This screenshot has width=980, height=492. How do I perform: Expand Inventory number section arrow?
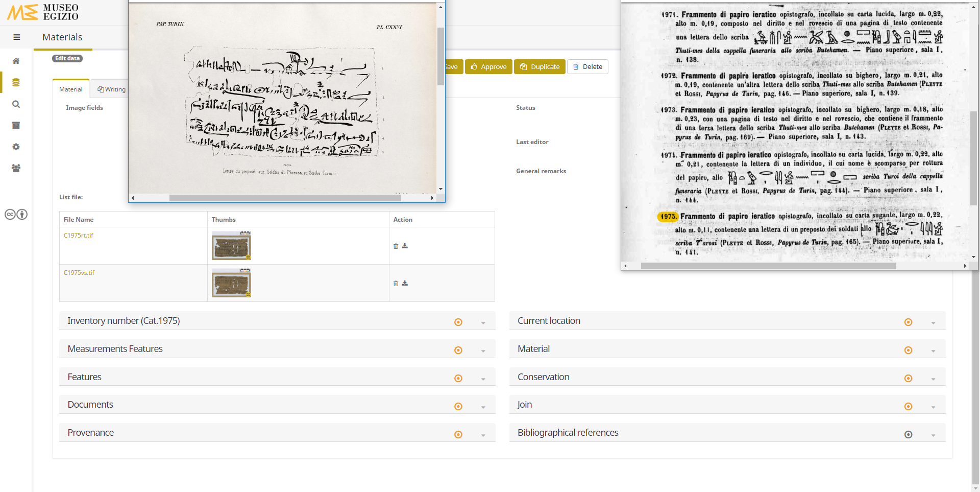[483, 323]
